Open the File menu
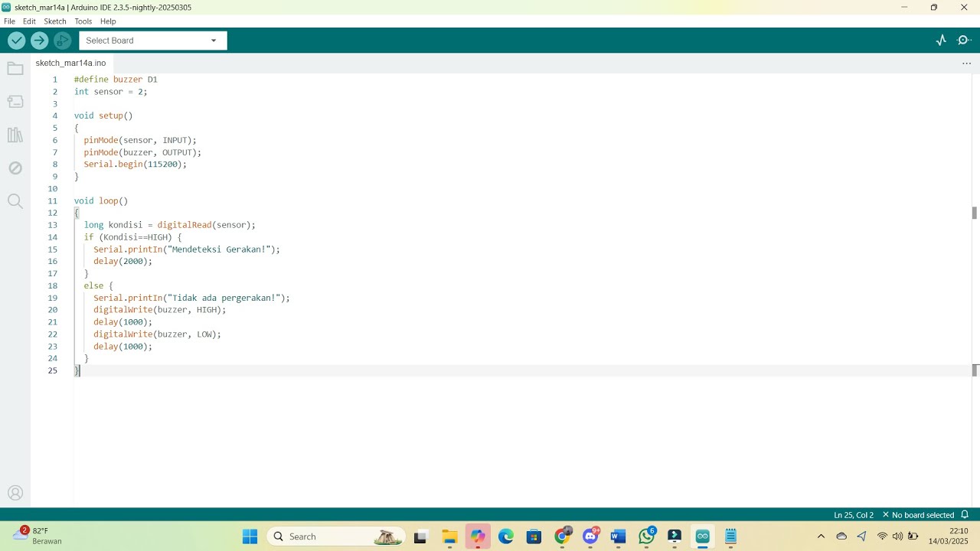The width and height of the screenshot is (980, 551). pos(9,21)
